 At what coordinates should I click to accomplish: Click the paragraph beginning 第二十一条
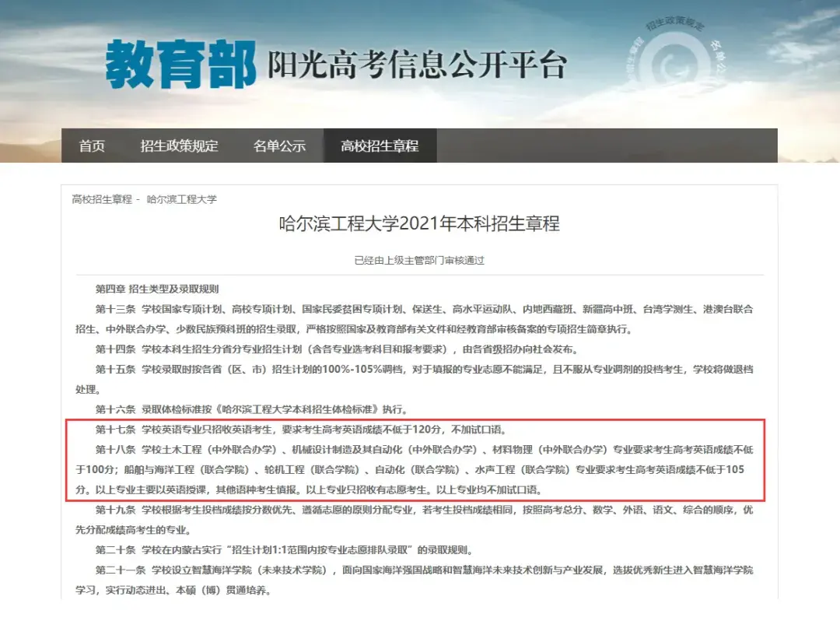(x=414, y=580)
